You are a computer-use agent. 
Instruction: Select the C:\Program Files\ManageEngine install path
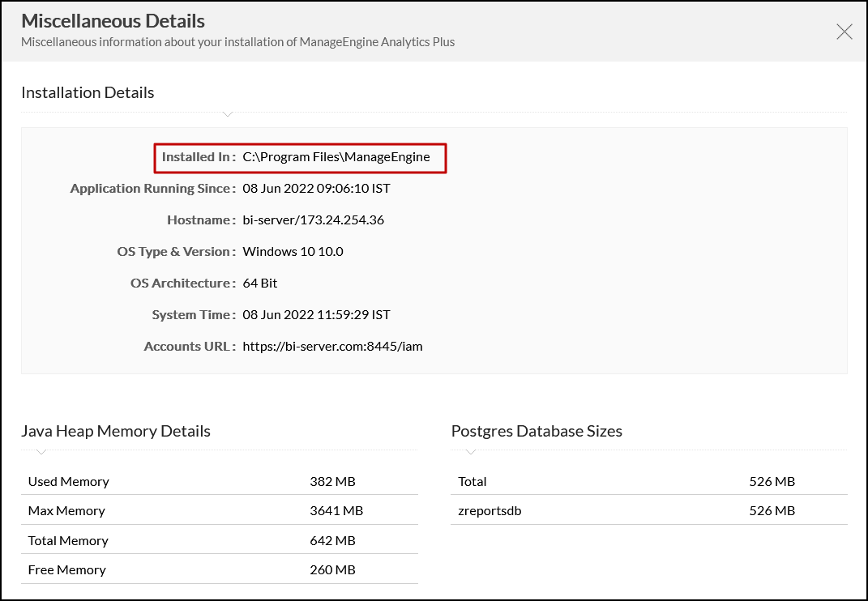point(336,156)
